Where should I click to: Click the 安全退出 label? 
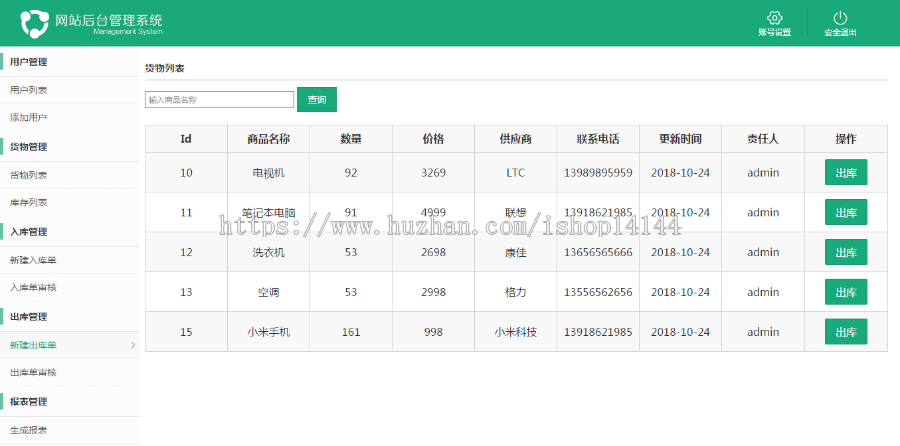coord(840,33)
